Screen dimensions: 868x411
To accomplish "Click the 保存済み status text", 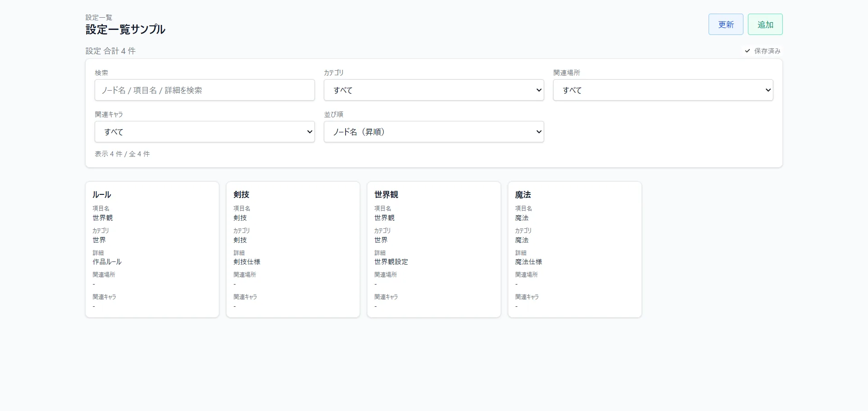I will click(767, 51).
